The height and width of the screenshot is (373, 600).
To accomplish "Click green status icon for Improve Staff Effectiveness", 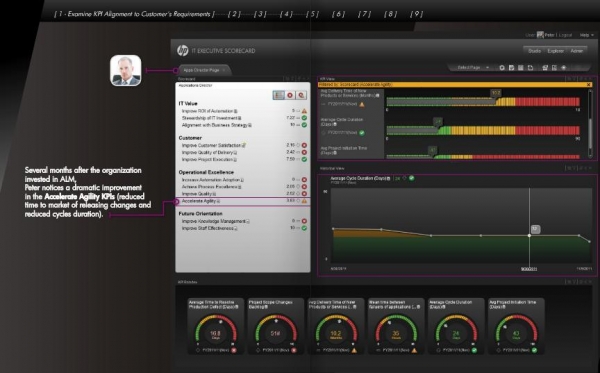I will tap(304, 228).
